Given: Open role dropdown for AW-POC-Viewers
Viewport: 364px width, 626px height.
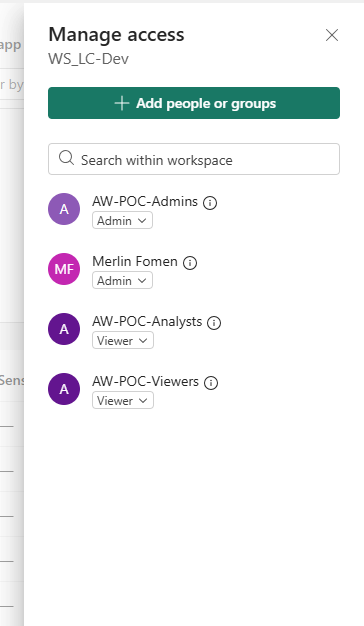Looking at the screenshot, I should (x=123, y=400).
